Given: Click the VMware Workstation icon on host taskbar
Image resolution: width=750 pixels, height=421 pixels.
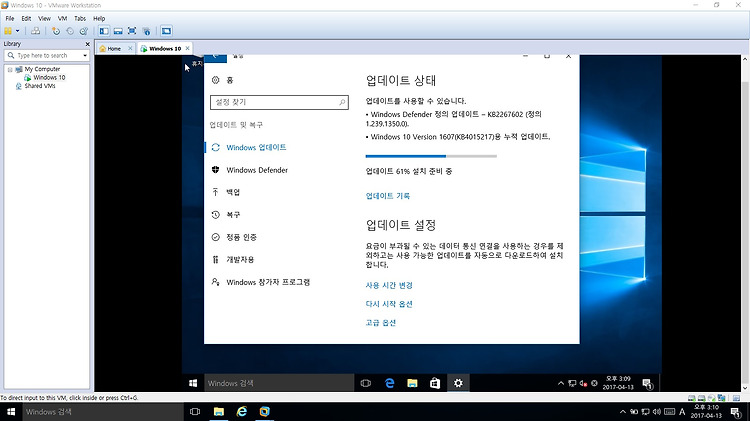Looking at the screenshot, I should click(x=265, y=411).
